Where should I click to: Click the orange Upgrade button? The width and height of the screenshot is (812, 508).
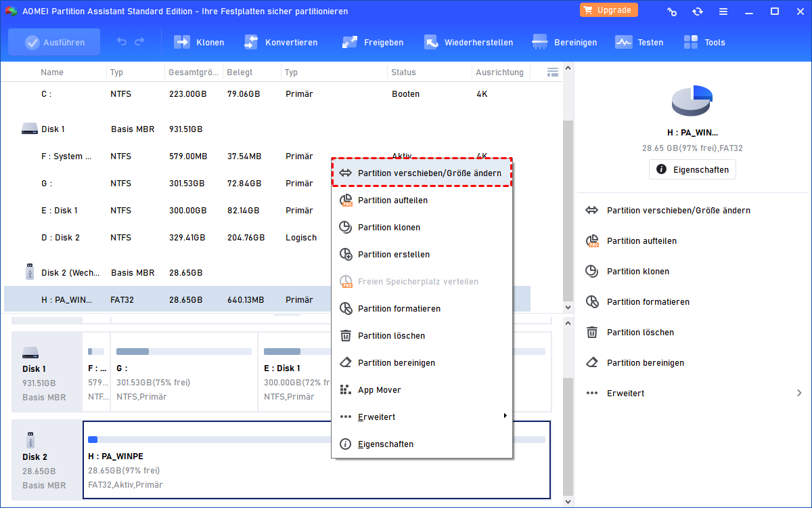point(609,10)
